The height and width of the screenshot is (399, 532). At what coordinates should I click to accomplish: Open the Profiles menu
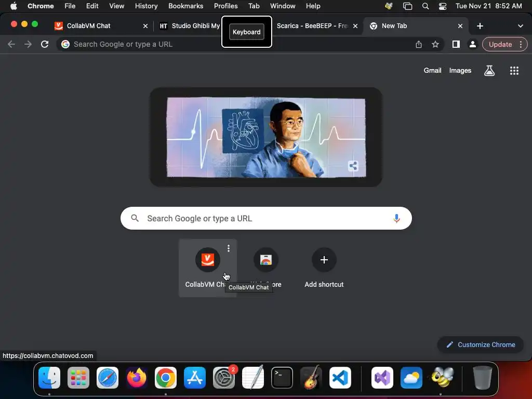click(x=225, y=6)
